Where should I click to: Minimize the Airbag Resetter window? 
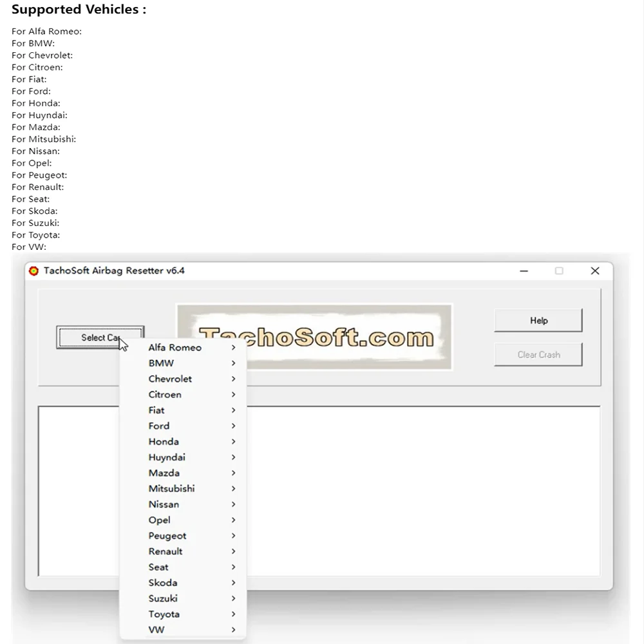524,271
